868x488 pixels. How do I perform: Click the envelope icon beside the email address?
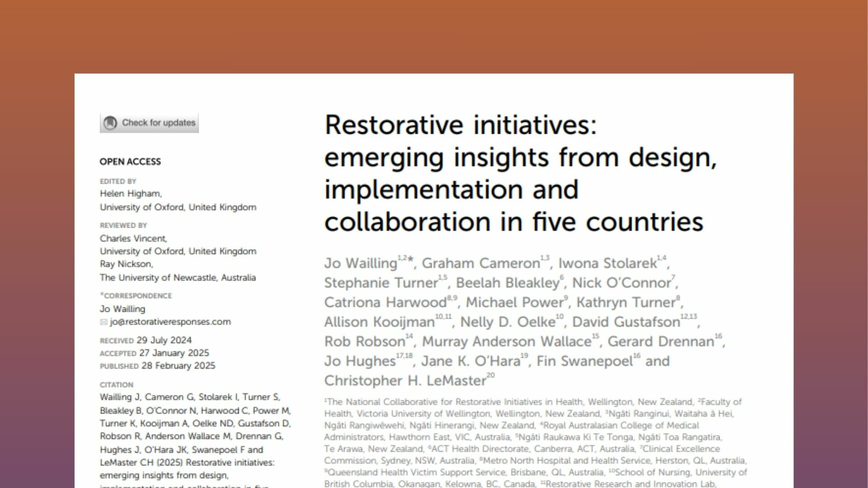coord(104,322)
